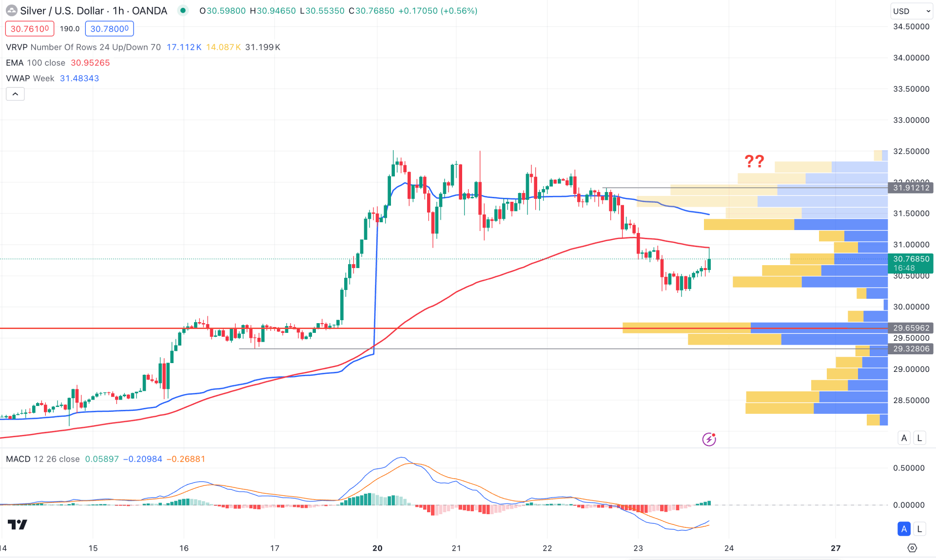Collapse the indicator legend with chevron

(x=15, y=94)
